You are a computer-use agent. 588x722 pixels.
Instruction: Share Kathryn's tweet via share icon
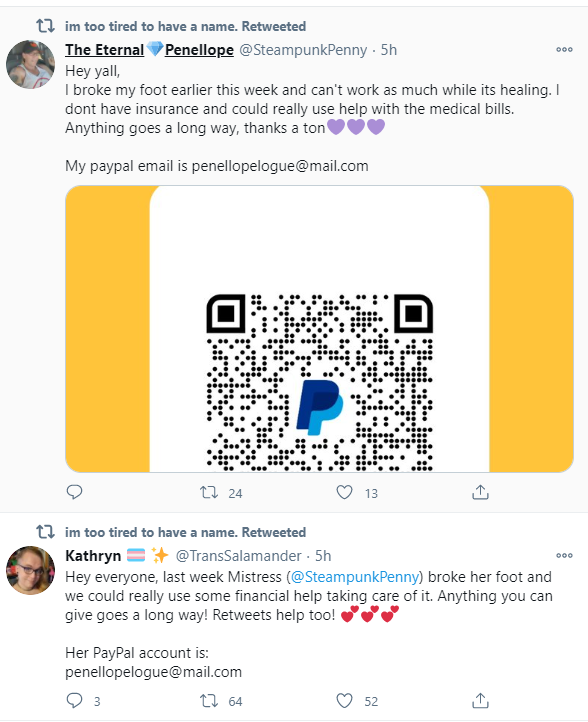[x=480, y=700]
